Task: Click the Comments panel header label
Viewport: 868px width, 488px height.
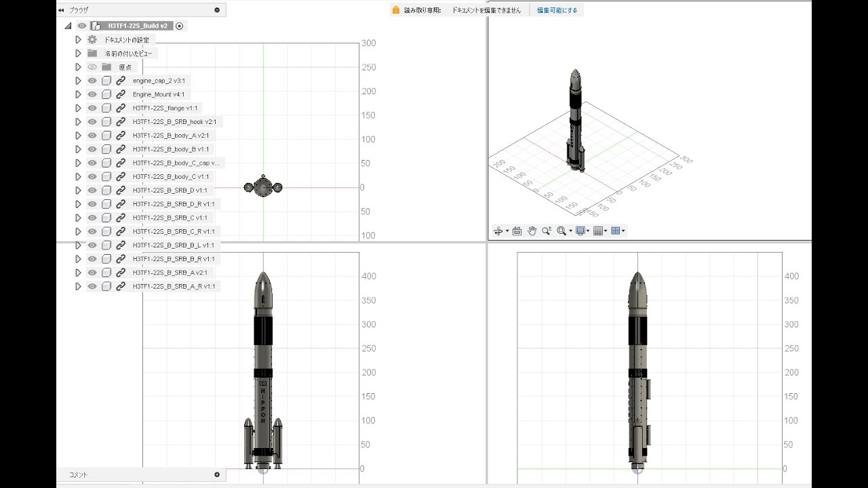Action: click(x=78, y=474)
